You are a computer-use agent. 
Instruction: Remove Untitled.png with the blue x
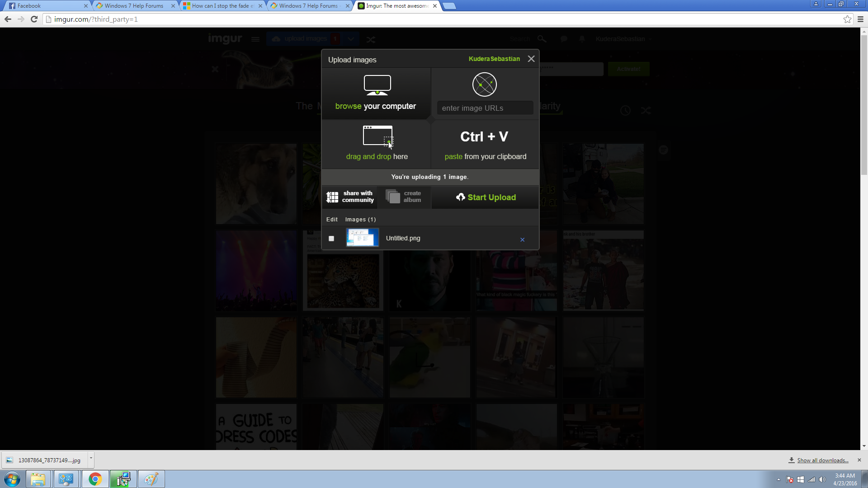click(522, 239)
